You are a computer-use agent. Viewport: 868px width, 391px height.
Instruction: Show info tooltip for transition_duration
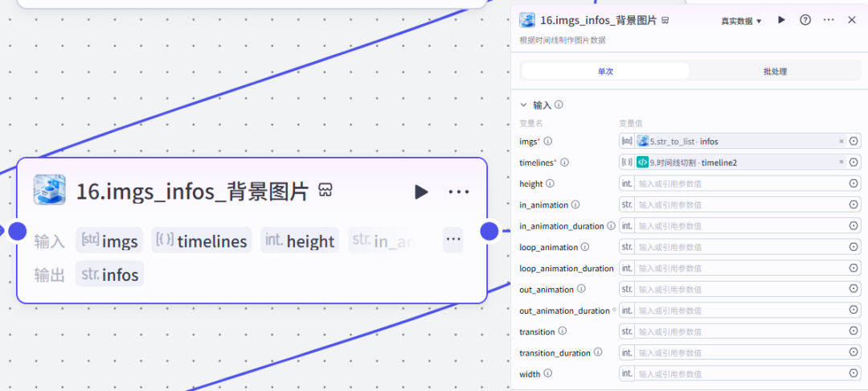coord(598,352)
